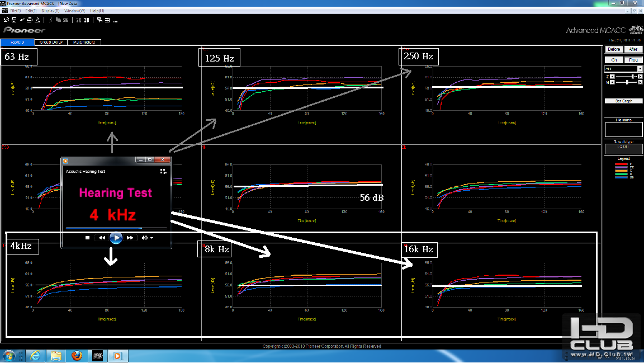Viewport: 644px width, 363px height.
Task: Click the Switch to Library icon in the media player
Action: pos(163,171)
